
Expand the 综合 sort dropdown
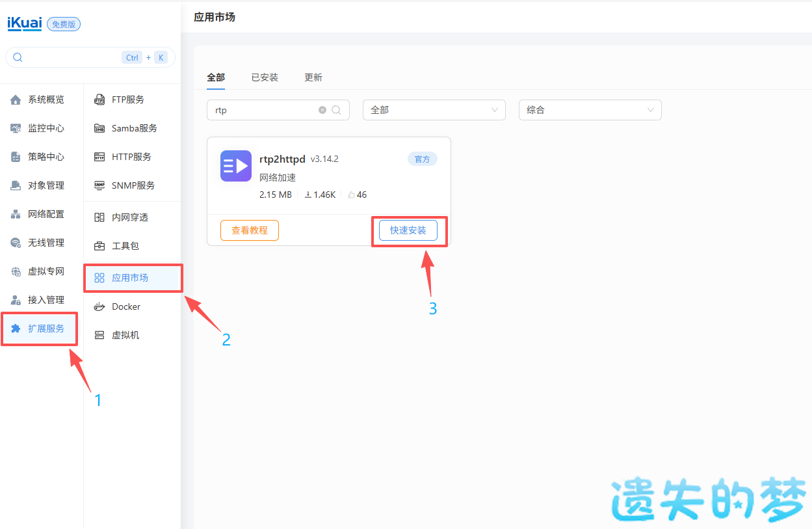[590, 110]
